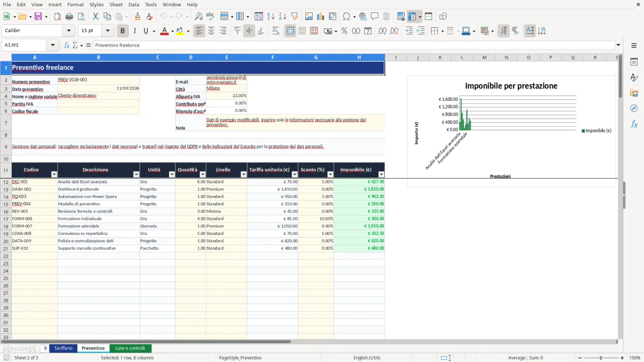Click the Insert Comment icon
Image resolution: width=644 pixels, height=362 pixels.
click(375, 17)
